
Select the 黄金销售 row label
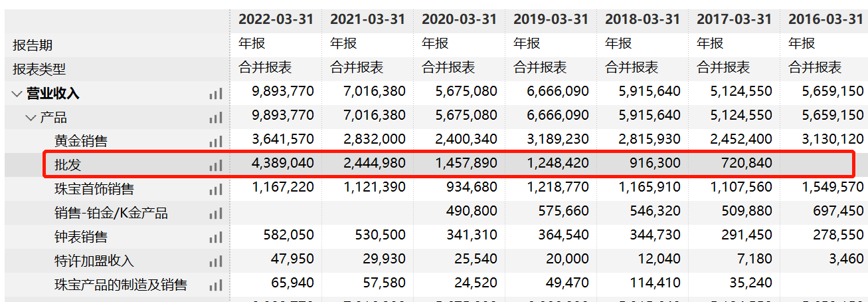pyautogui.click(x=81, y=142)
